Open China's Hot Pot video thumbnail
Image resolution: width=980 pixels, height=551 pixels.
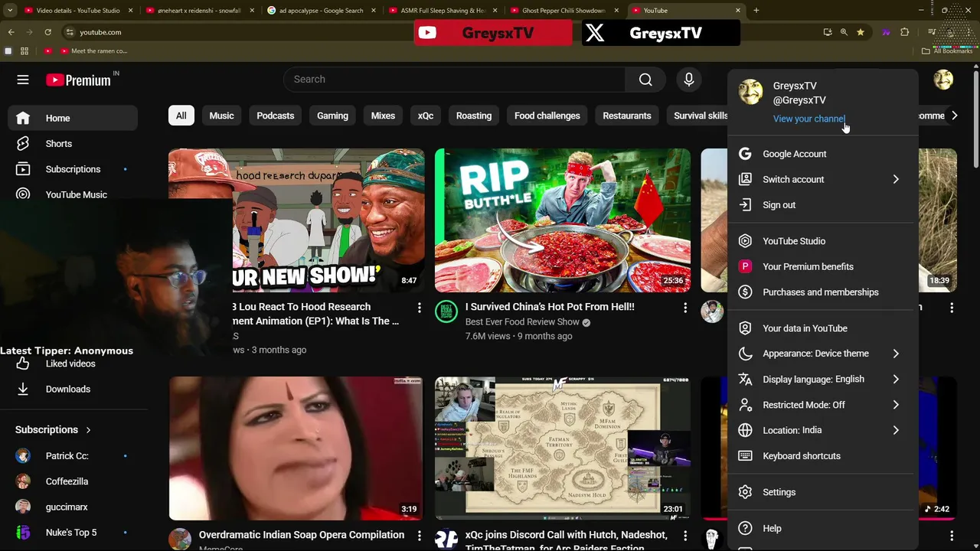[563, 220]
